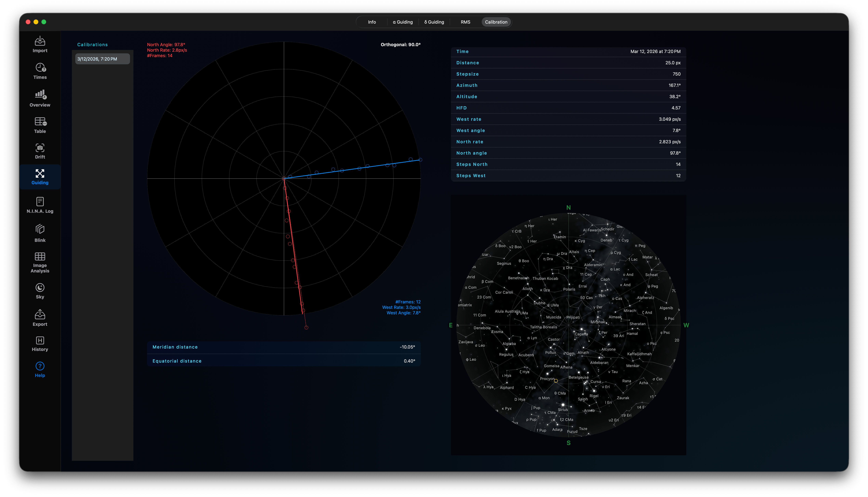Screen dimensions: 868x497
Task: Click the blue West Angle: 7.8° text
Action: pyautogui.click(x=403, y=313)
